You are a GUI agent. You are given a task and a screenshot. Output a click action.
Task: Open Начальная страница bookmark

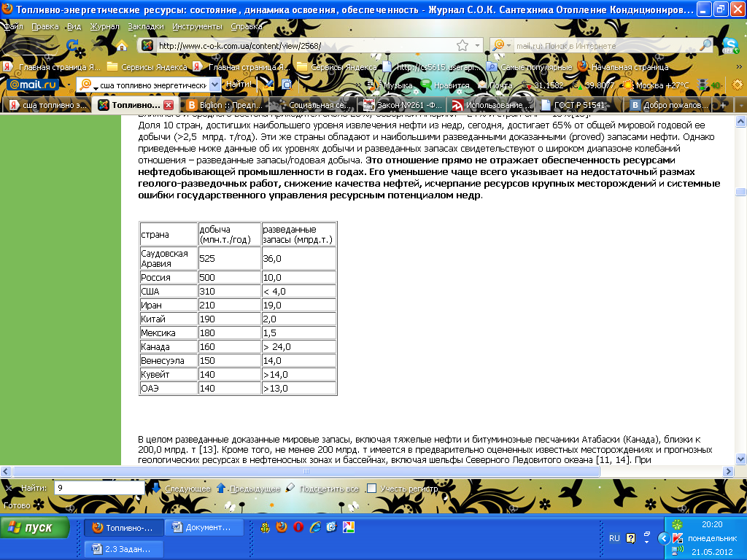click(x=623, y=66)
